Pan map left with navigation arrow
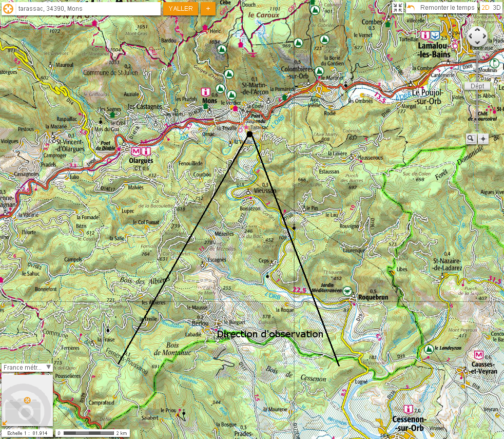Screen dimensions: 504x439 471,36
